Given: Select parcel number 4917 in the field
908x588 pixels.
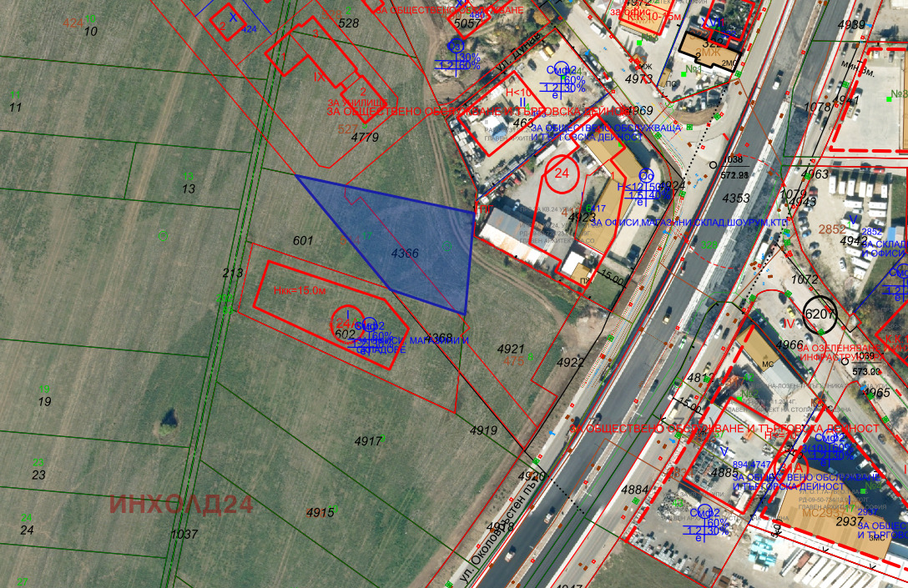Looking at the screenshot, I should point(368,440).
